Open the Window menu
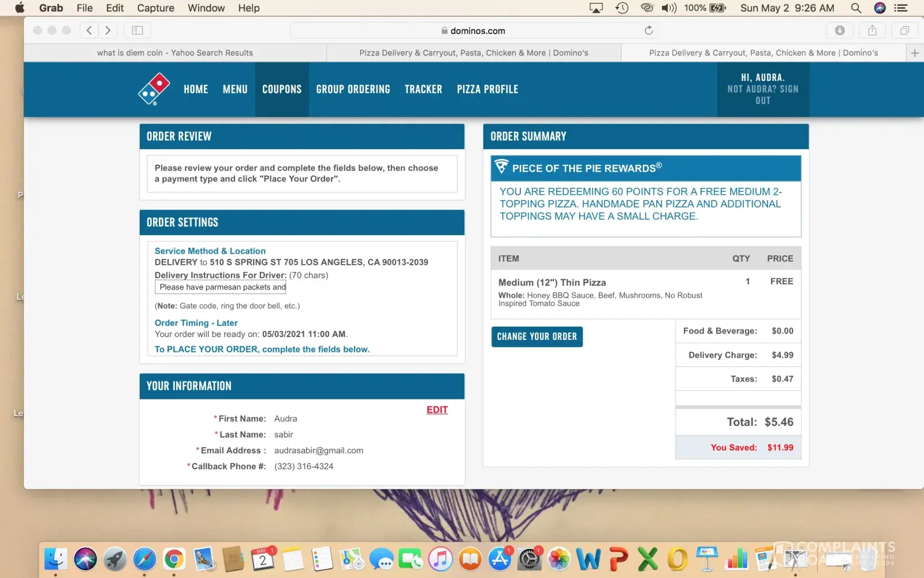Screen dimensions: 924x578 (206, 8)
